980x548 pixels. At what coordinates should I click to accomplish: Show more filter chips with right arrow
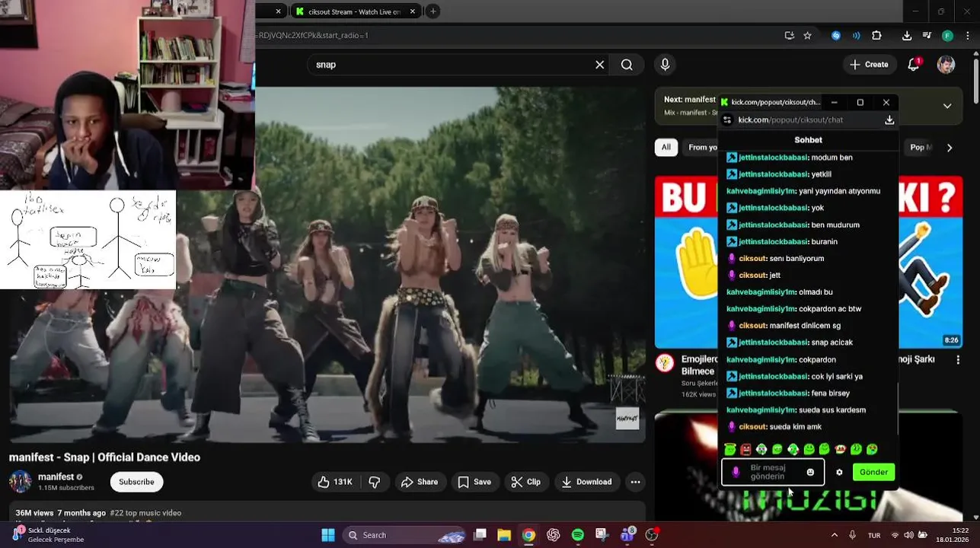[950, 148]
